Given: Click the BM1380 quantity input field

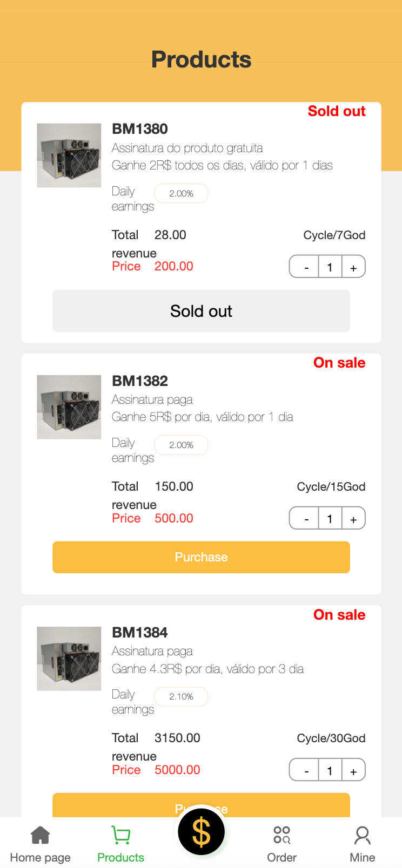Looking at the screenshot, I should [x=330, y=267].
